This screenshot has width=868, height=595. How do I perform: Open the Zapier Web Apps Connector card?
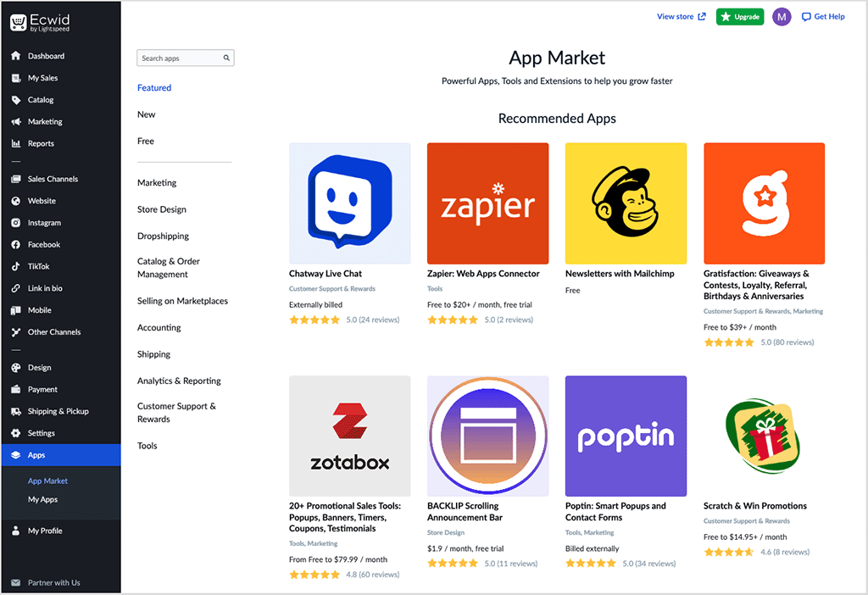487,203
